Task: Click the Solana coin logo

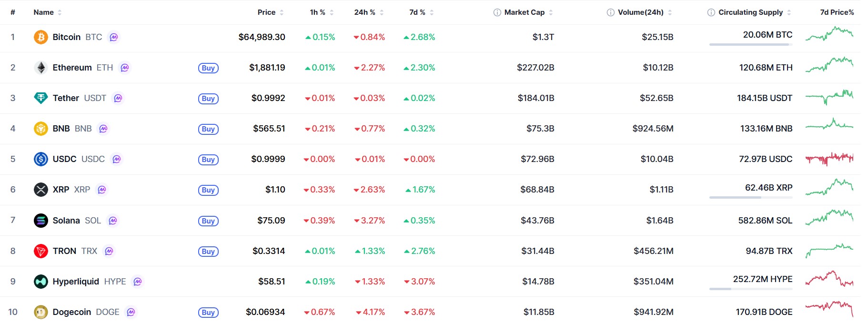Action: click(41, 221)
